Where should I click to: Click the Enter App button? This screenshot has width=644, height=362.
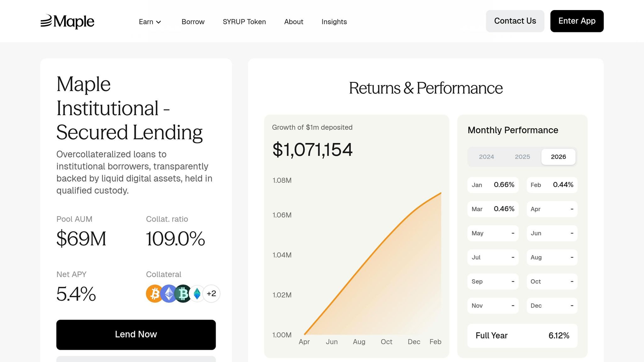(x=577, y=21)
